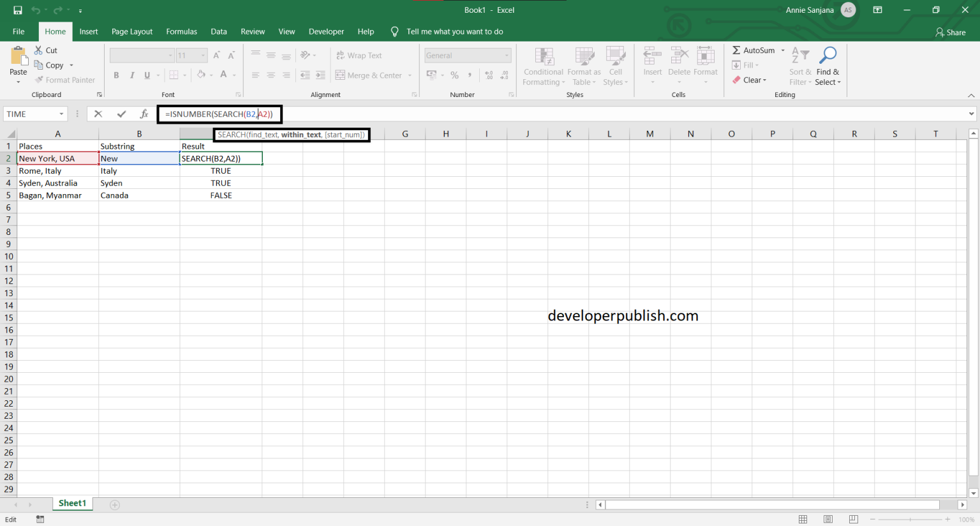Select cell A3 containing Rome, Italy
Viewport: 980px width, 526px height.
(x=57, y=170)
